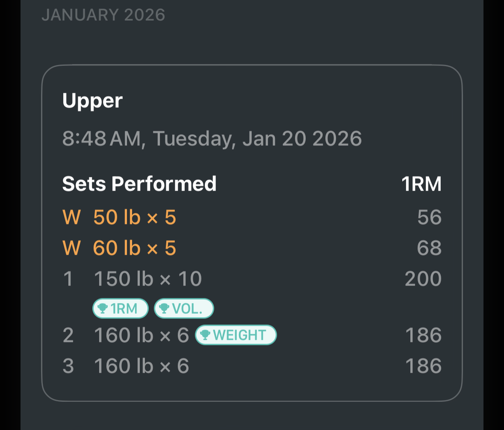Tap the JANUARY 2026 header
The image size is (504, 430).
coord(104,15)
